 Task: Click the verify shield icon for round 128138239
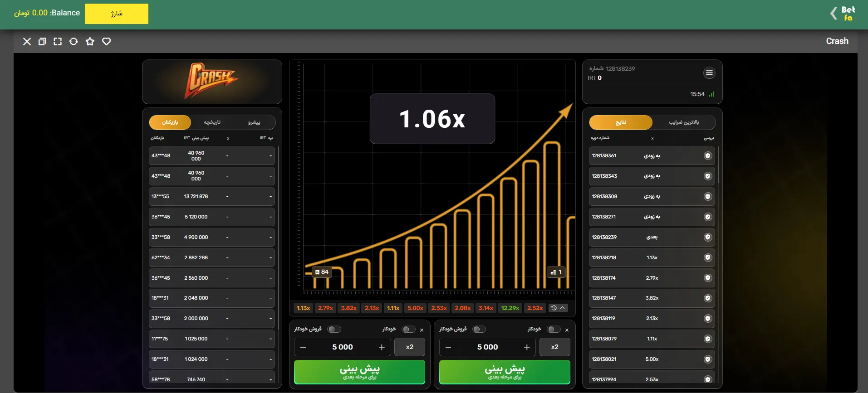708,237
